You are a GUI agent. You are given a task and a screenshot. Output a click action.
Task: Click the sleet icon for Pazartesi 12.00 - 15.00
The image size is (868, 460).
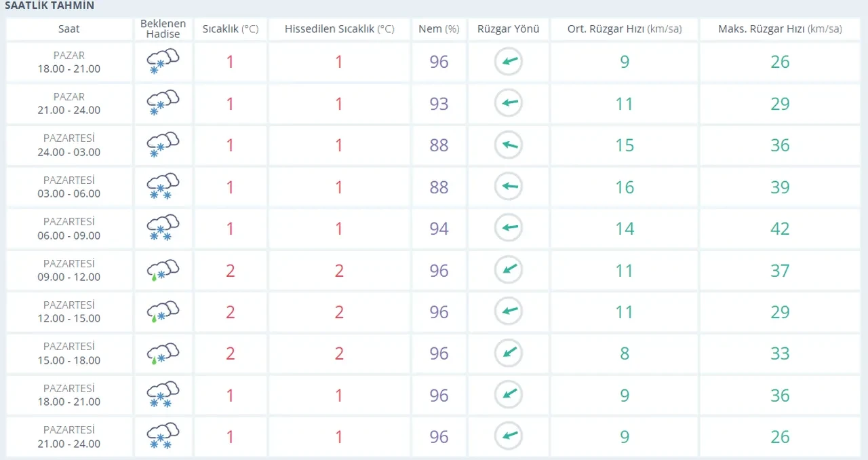(x=163, y=311)
